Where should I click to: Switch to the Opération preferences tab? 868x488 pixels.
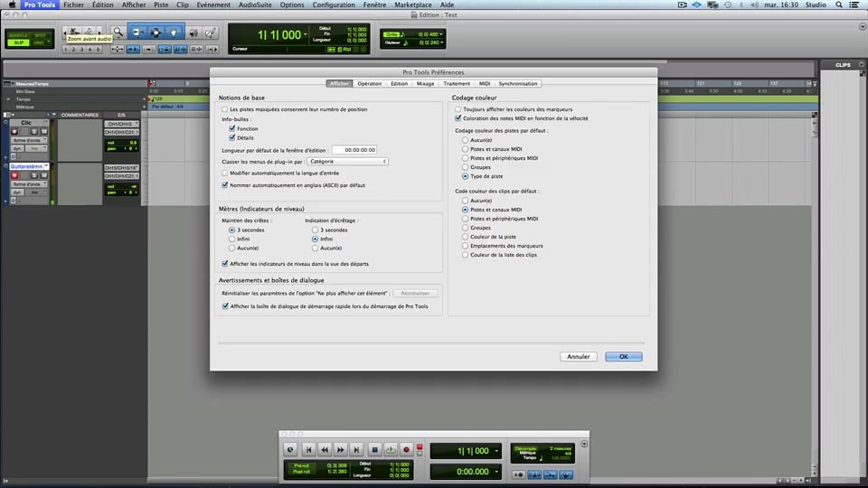(369, 83)
